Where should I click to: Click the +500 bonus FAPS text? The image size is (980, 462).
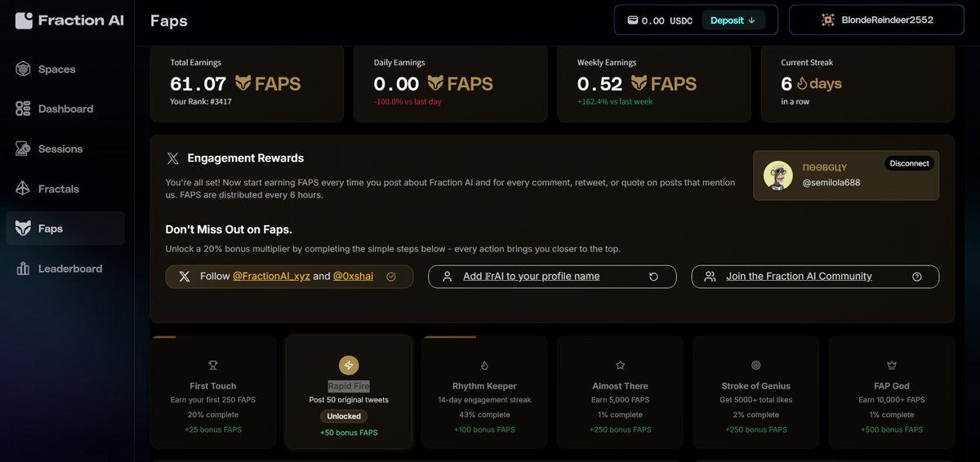[891, 429]
